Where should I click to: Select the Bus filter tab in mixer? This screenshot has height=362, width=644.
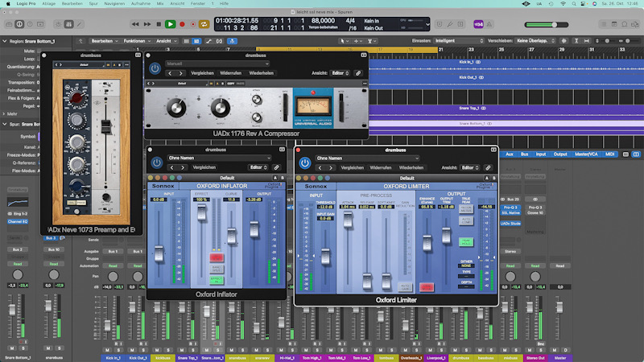[525, 154]
